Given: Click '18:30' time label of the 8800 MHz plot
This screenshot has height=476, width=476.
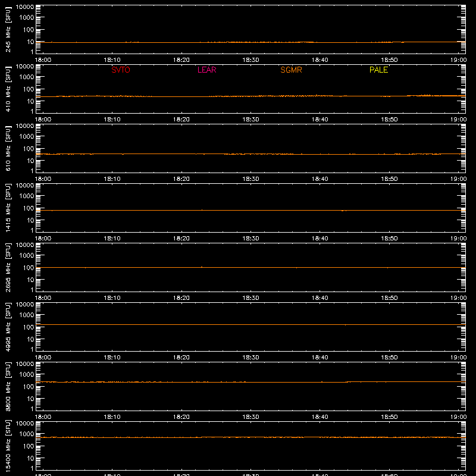Looking at the screenshot, I should coord(250,417).
